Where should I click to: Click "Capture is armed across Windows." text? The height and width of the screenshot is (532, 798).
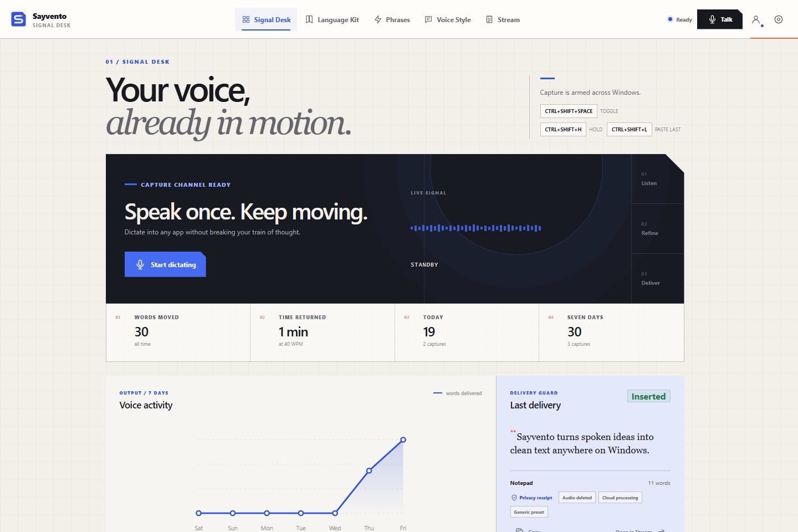click(590, 93)
